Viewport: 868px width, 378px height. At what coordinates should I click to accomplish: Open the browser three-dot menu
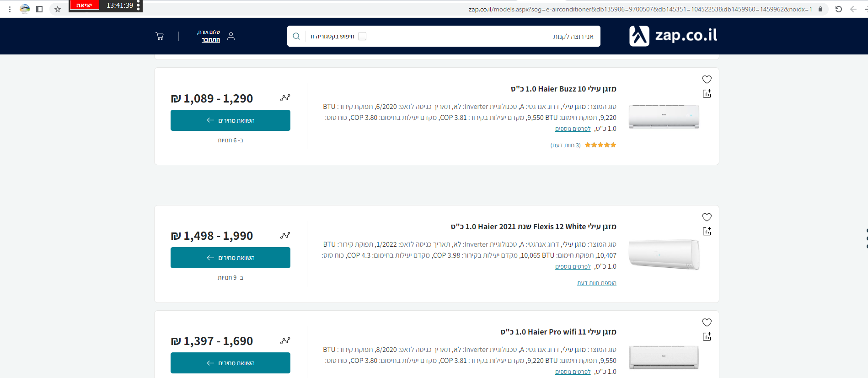point(10,9)
